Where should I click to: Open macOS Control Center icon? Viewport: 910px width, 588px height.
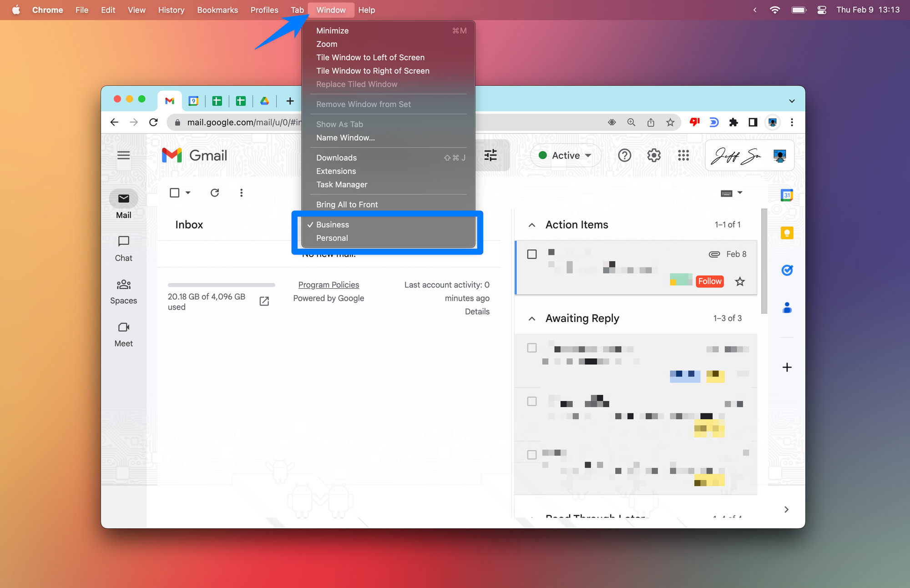click(822, 10)
